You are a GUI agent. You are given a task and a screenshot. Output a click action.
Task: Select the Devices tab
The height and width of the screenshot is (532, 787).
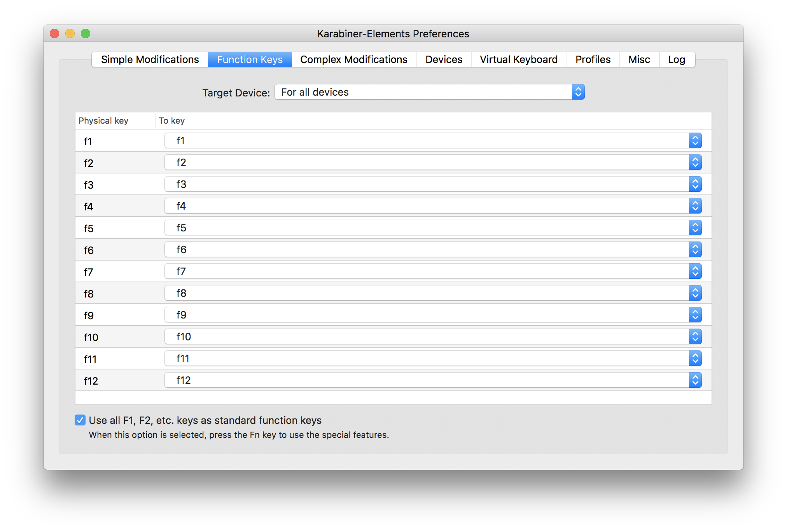click(x=443, y=59)
